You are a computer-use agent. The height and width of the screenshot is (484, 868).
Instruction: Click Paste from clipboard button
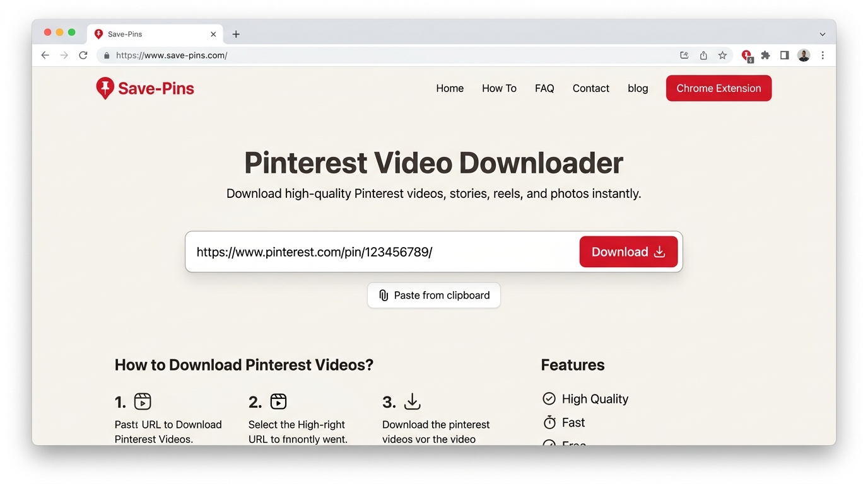(x=434, y=295)
